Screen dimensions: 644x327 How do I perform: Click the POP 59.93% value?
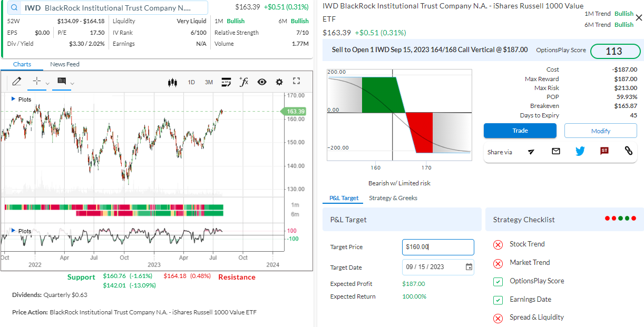626,97
